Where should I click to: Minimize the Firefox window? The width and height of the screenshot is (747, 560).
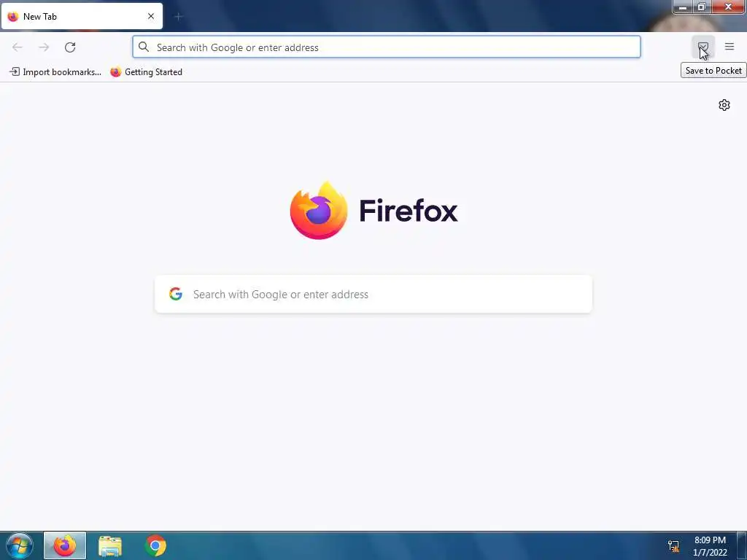[x=683, y=7]
